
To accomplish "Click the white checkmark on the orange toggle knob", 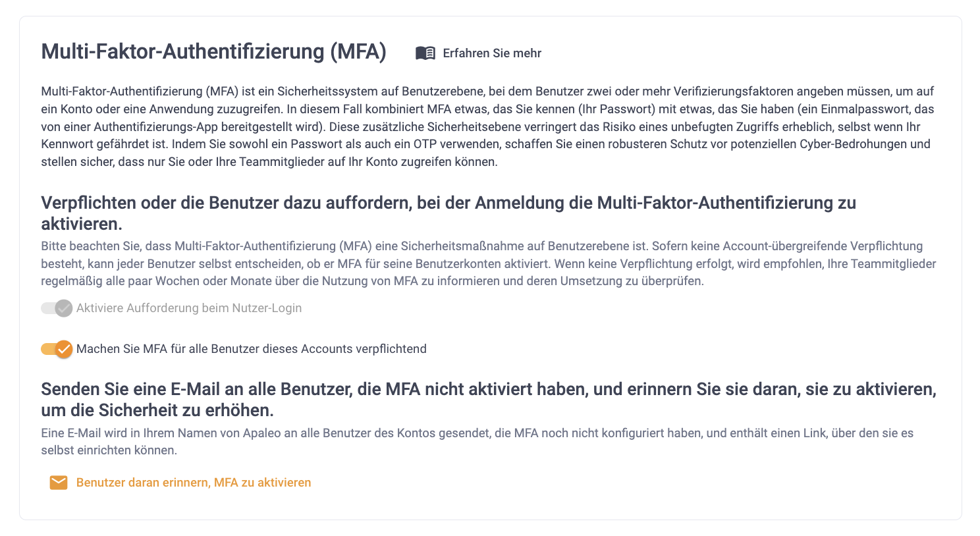I will click(64, 349).
